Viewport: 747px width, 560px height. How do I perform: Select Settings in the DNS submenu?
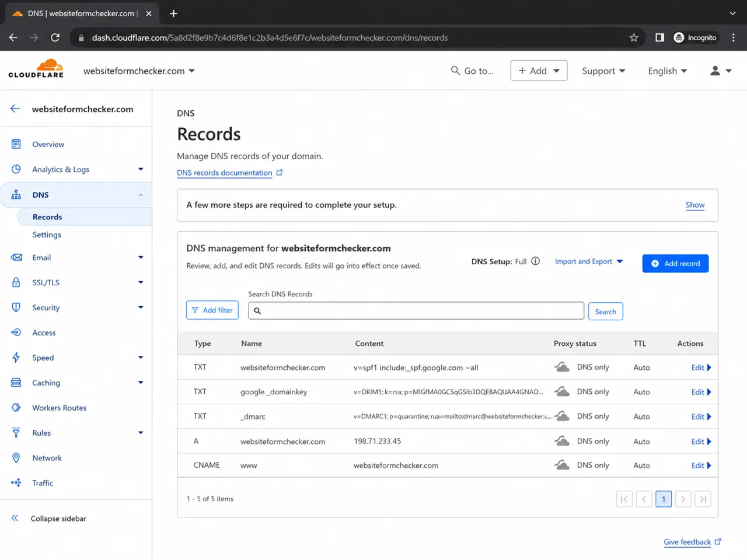(47, 235)
